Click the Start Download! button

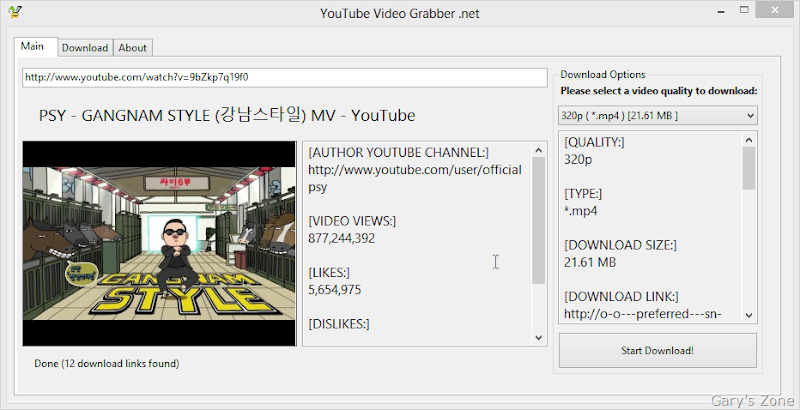point(658,350)
